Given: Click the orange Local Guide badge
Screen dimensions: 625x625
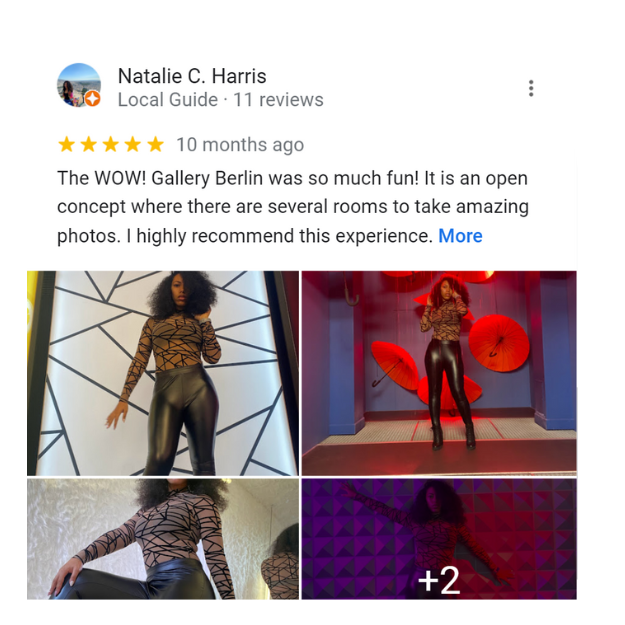Looking at the screenshot, I should 92,98.
